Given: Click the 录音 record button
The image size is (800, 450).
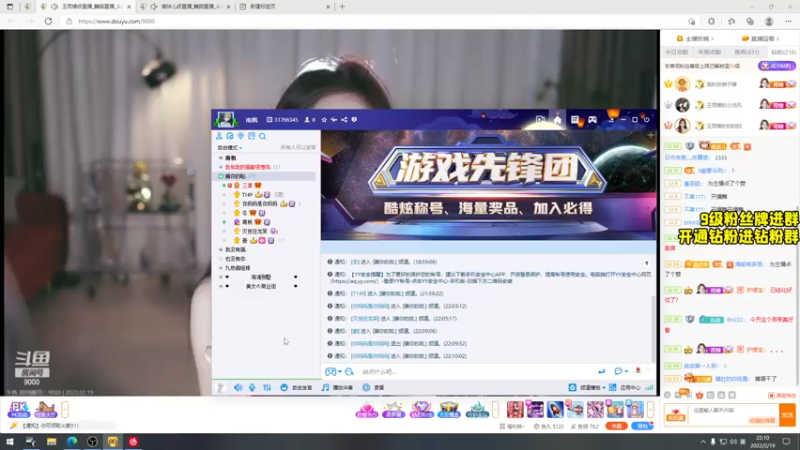Looking at the screenshot, I should point(373,388).
